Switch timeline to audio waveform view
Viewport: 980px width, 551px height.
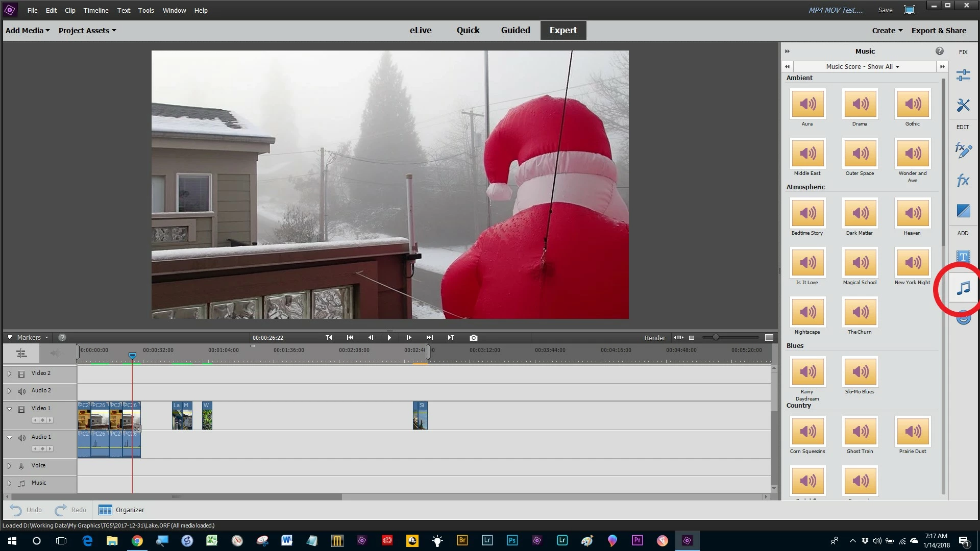(57, 353)
